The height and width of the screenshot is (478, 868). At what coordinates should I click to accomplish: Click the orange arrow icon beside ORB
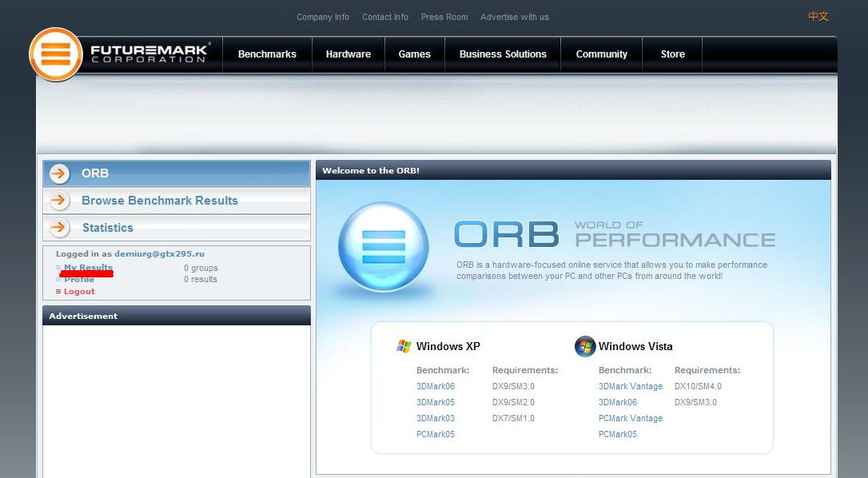tap(60, 173)
